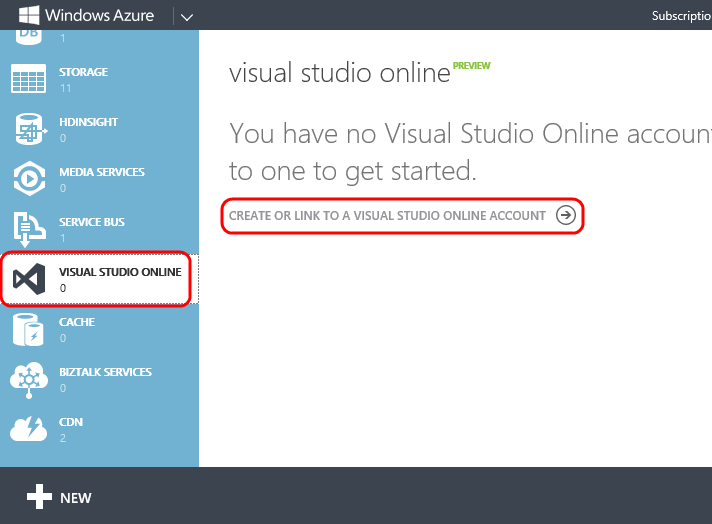Open the dropdown chevron beside Windows Azure
This screenshot has width=712, height=524.
click(x=187, y=17)
